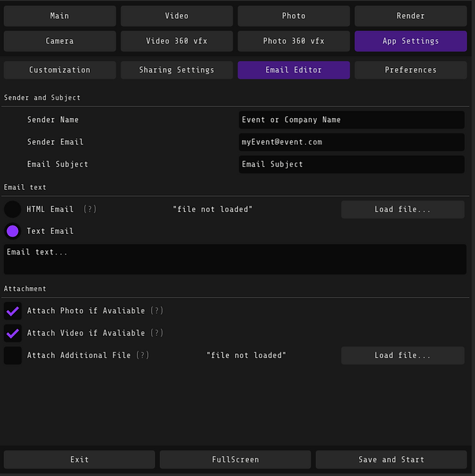This screenshot has width=475, height=476.
Task: Uncheck Attach Photo if Available
Action: pos(13,311)
